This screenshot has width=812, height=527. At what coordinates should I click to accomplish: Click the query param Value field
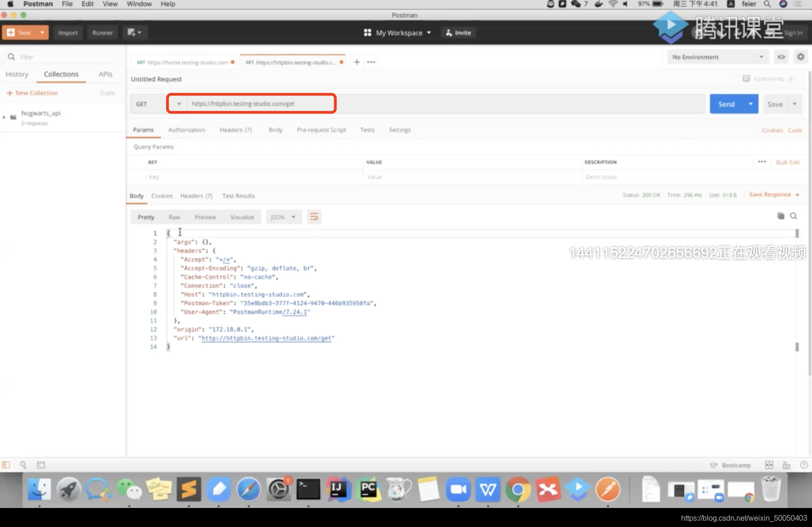coord(472,177)
